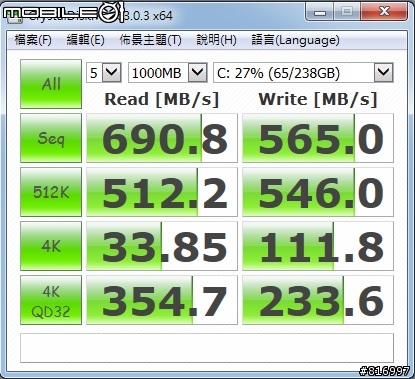The image size is (415, 379).
Task: Click the Read [MB/s] column header
Action: (162, 99)
